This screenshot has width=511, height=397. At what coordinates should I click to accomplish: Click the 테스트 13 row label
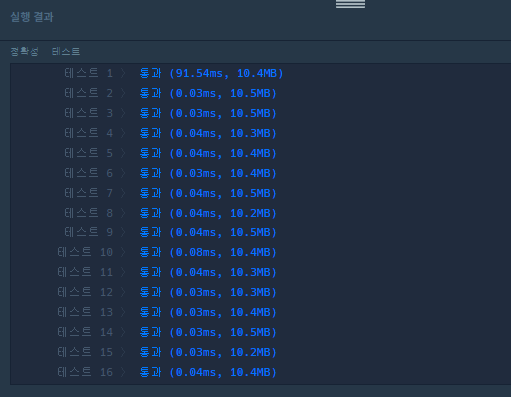click(85, 312)
